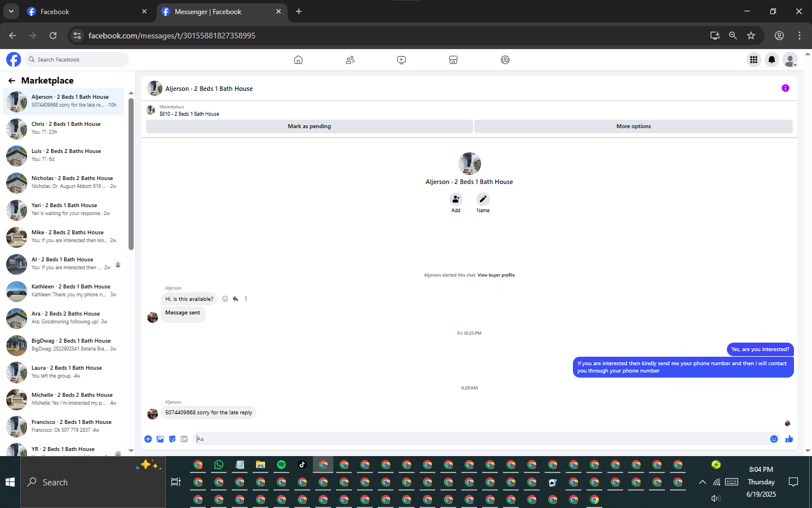Select the Messenger | Facebook tab
812x508 pixels.
click(222, 12)
